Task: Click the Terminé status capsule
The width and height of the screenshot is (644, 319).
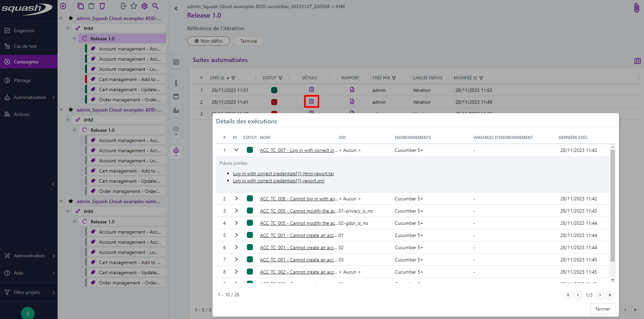Action: coord(249,41)
